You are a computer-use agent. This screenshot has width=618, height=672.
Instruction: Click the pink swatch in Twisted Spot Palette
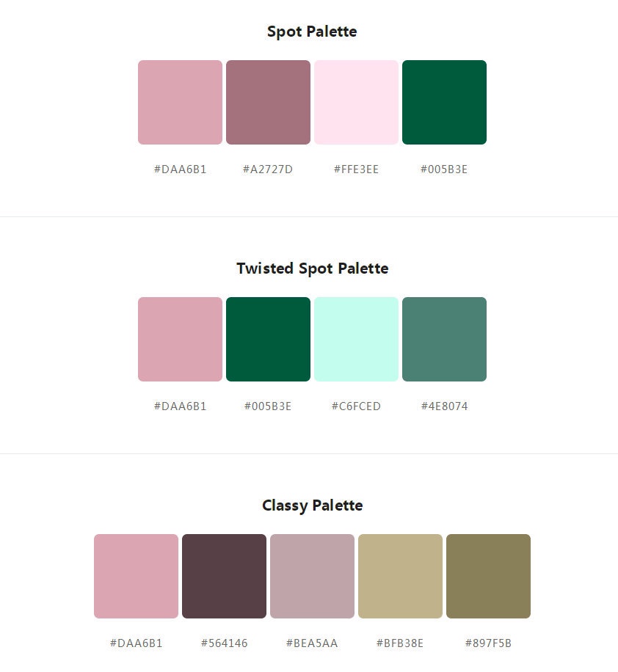click(180, 339)
